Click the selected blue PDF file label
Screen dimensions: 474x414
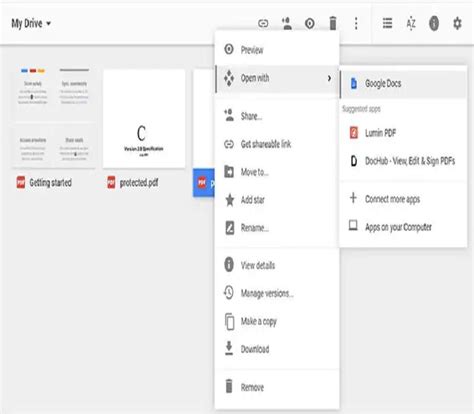(204, 183)
